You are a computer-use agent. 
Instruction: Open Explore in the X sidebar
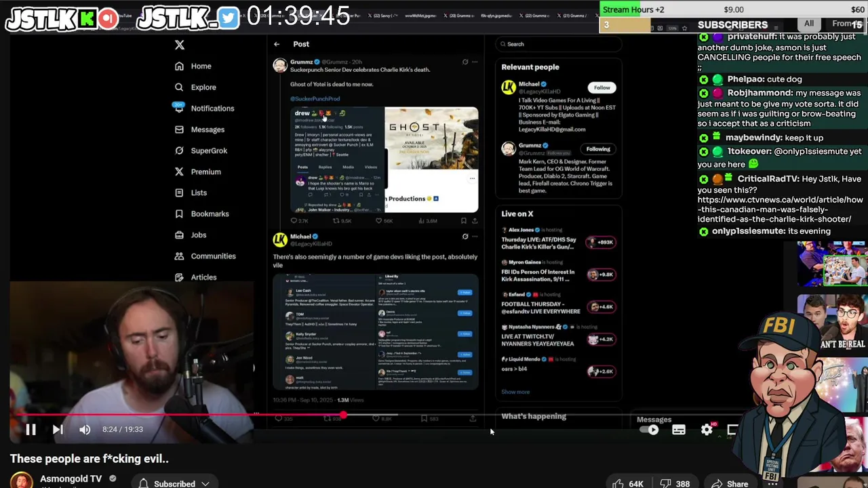pos(195,87)
